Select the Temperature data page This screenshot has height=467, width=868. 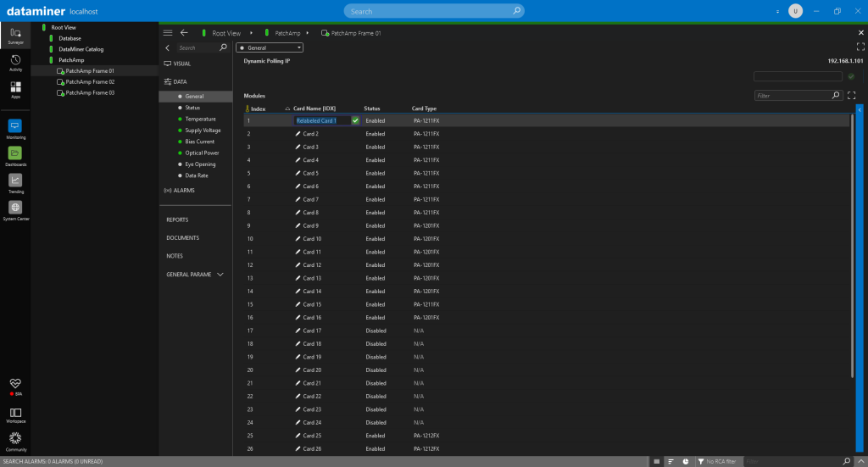(x=200, y=119)
